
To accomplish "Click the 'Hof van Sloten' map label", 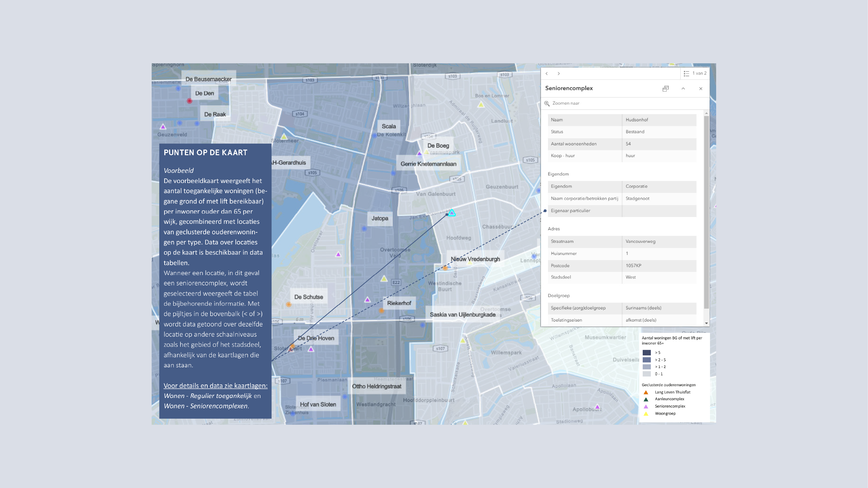I will 318,404.
